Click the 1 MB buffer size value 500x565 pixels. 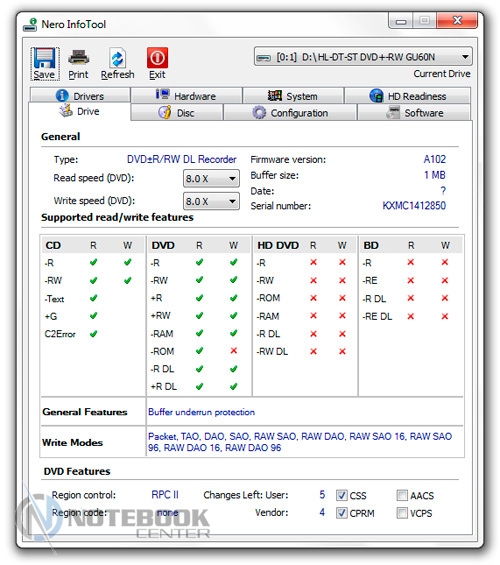point(435,175)
